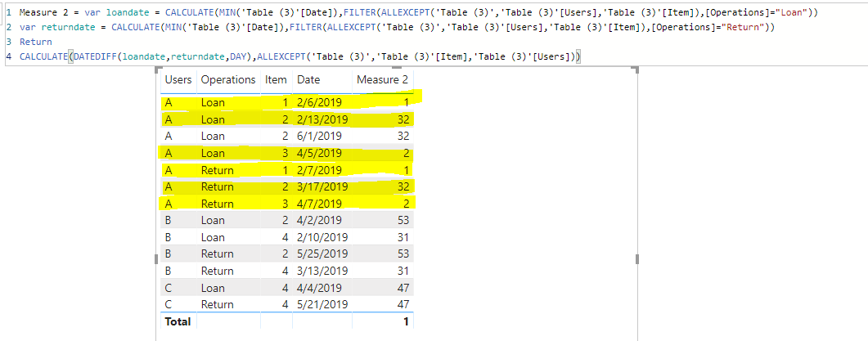Select date cell 2/7/2019

click(319, 170)
